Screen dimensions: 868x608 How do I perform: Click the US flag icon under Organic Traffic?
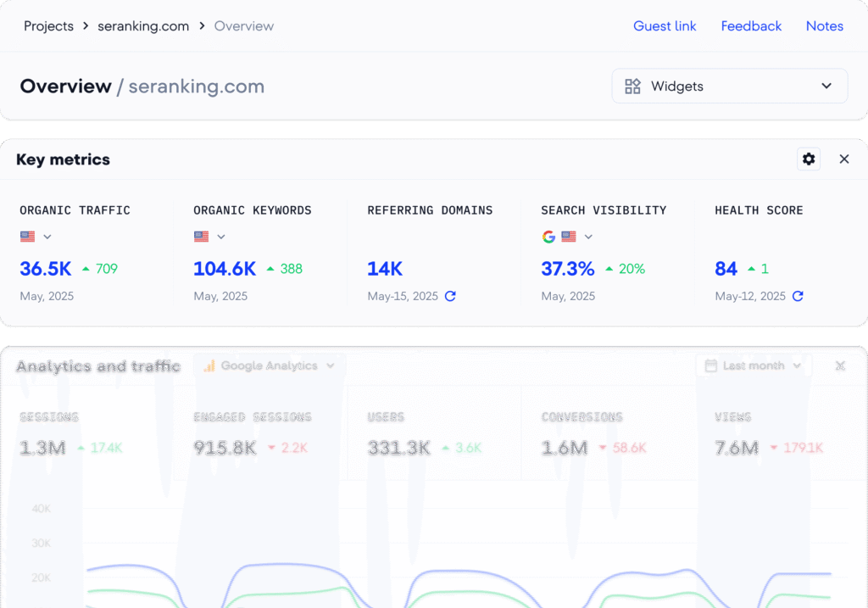tap(26, 237)
